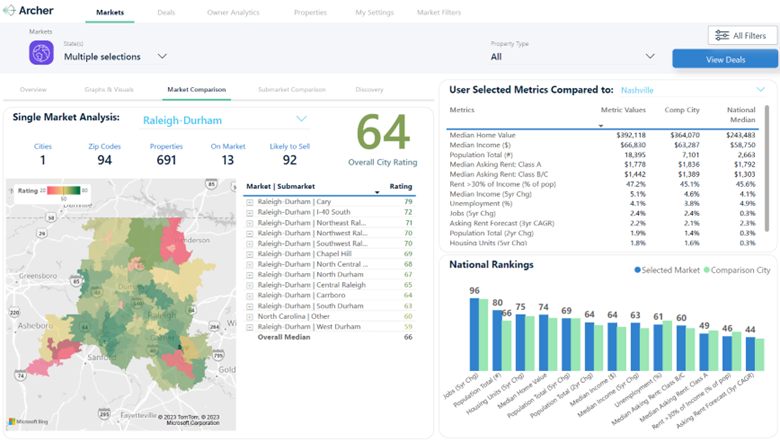Expand the Northeast Ral... submarket row
The height and width of the screenshot is (442, 780).
[250, 223]
